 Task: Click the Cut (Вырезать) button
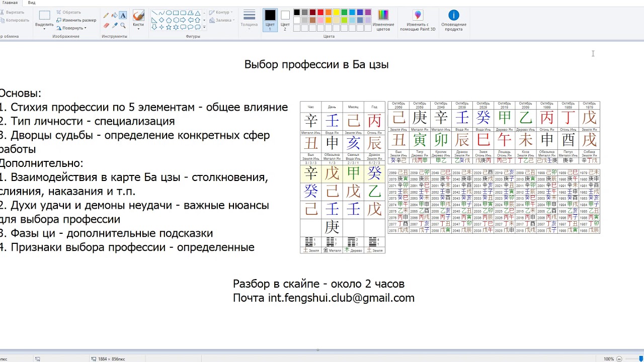pyautogui.click(x=12, y=12)
